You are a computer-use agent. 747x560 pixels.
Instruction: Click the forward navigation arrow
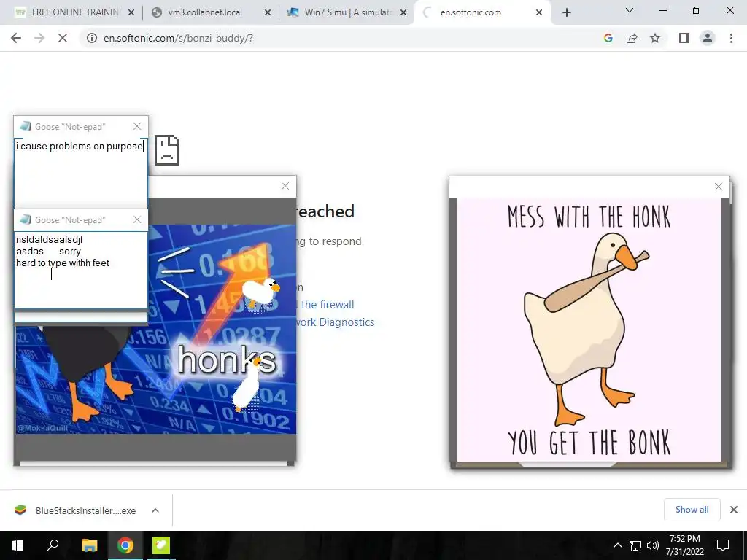[39, 38]
